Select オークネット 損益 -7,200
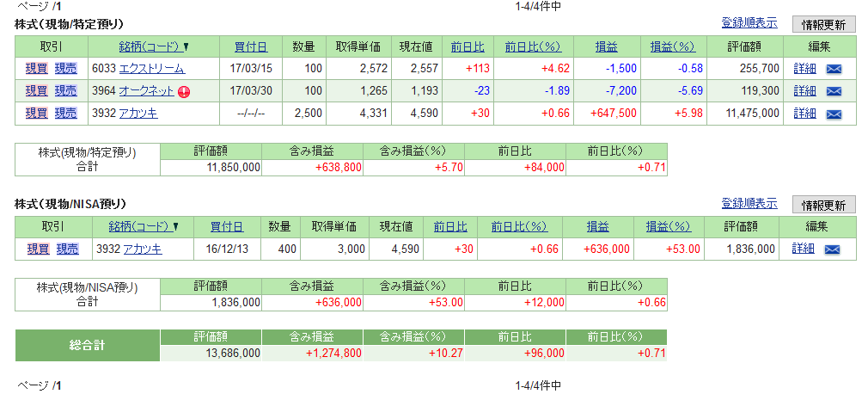 pyautogui.click(x=620, y=91)
